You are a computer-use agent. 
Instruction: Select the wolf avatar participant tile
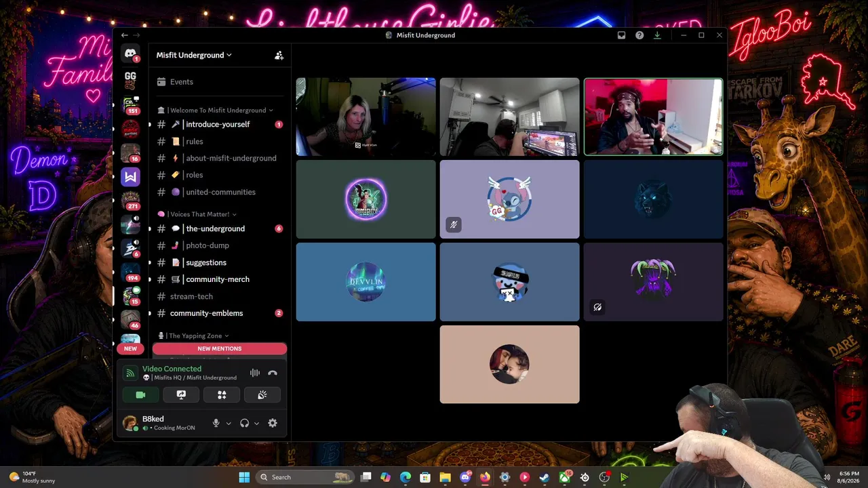(654, 199)
